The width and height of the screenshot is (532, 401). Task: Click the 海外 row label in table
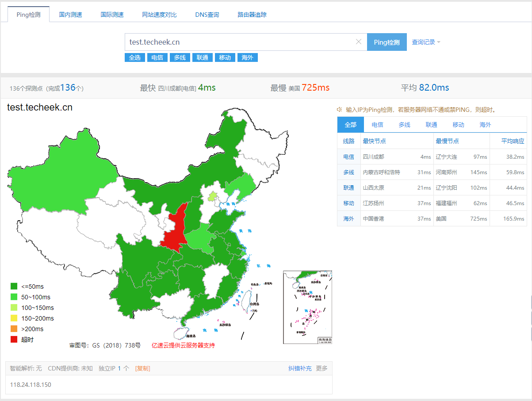[348, 218]
